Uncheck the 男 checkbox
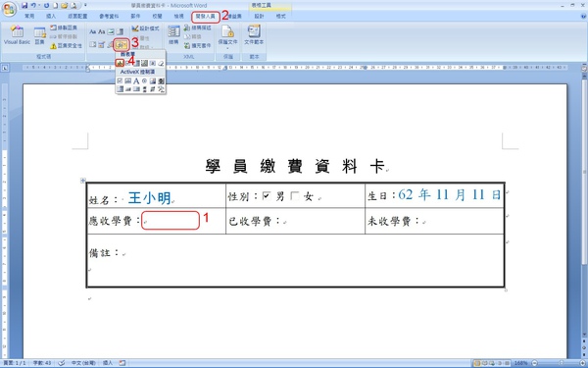The image size is (588, 368). (x=267, y=195)
